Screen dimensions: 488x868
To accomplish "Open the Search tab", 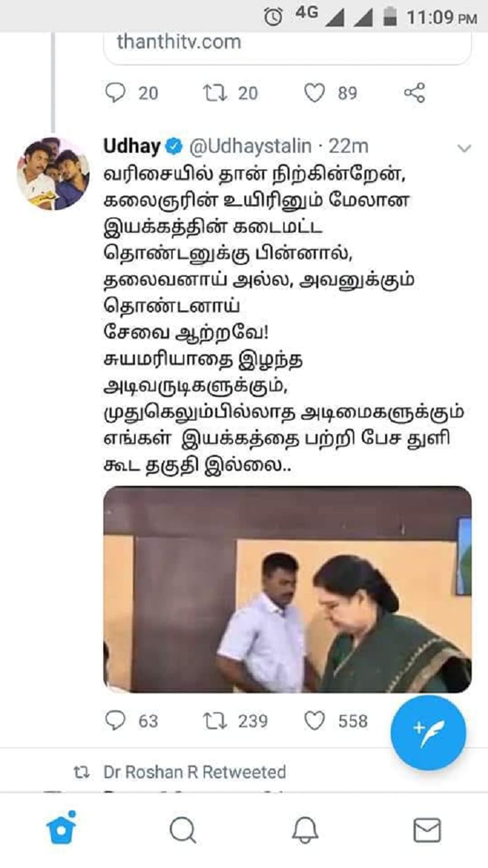I will click(183, 830).
